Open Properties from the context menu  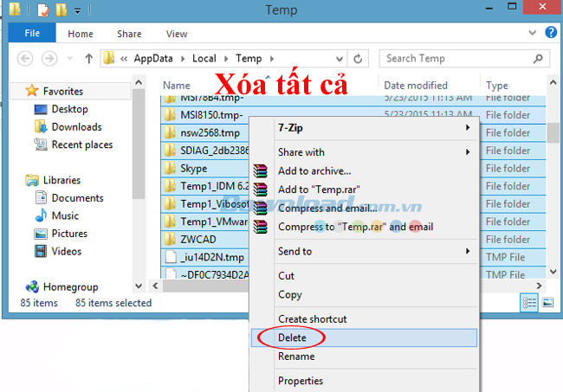tap(301, 381)
